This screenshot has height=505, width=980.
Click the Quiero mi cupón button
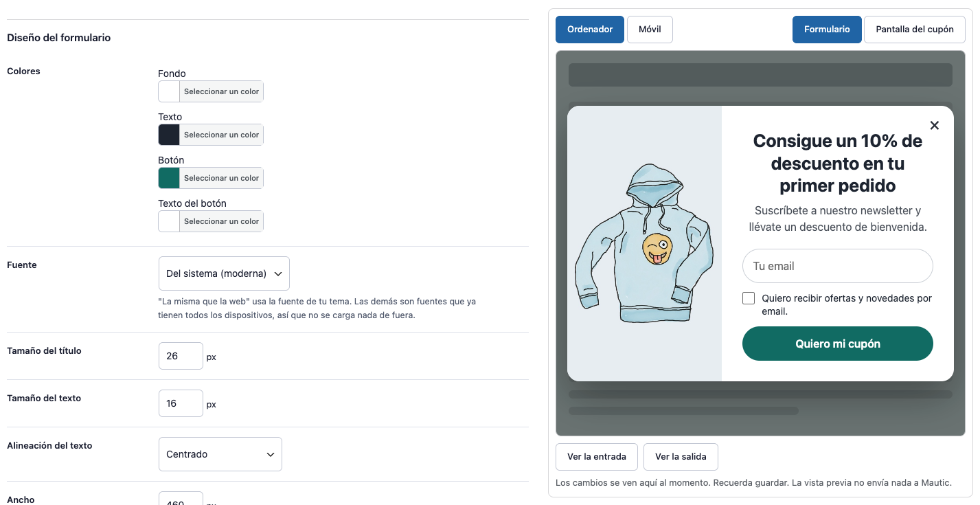click(838, 344)
